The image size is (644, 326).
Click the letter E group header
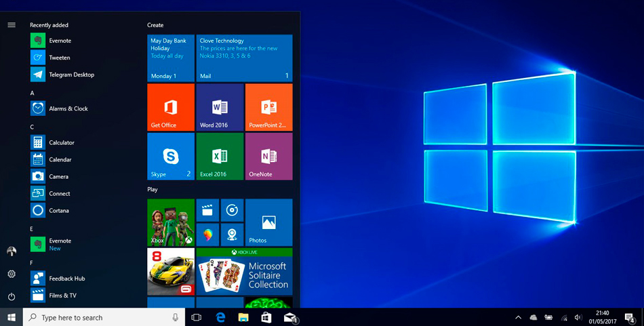(x=32, y=228)
